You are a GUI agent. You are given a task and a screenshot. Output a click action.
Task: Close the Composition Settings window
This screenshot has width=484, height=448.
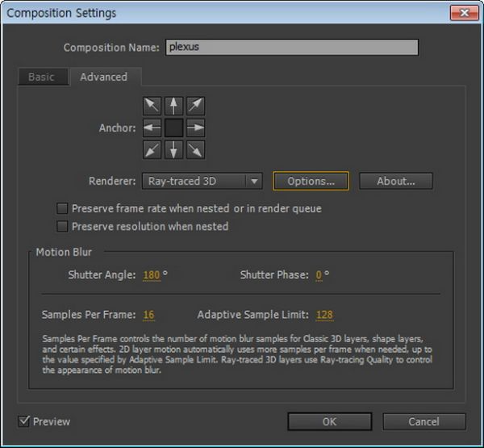point(465,13)
